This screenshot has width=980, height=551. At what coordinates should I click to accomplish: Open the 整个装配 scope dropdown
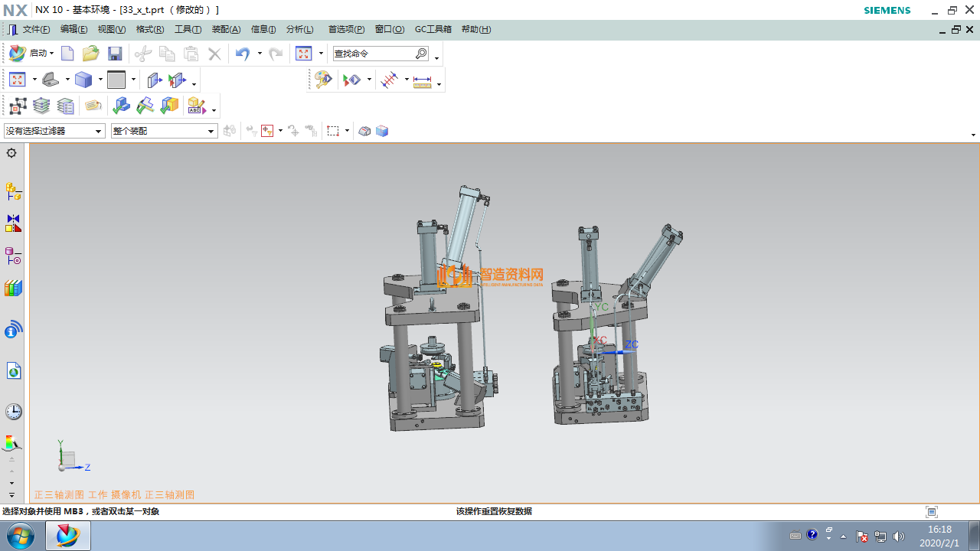[x=211, y=132]
